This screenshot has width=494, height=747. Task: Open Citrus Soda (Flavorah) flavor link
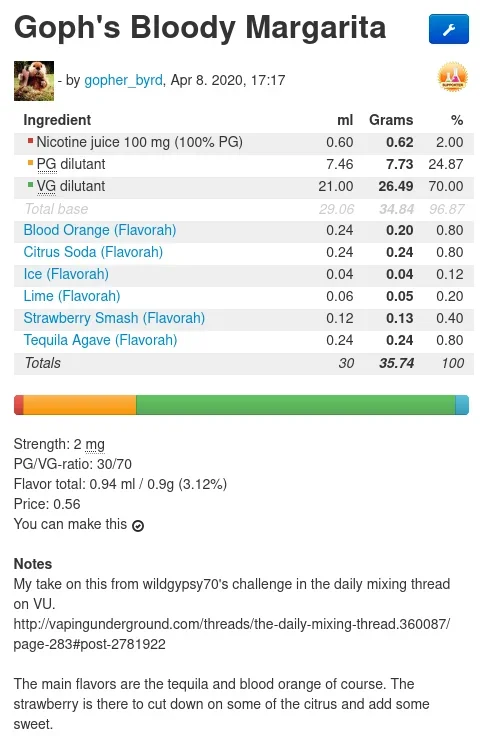(93, 252)
